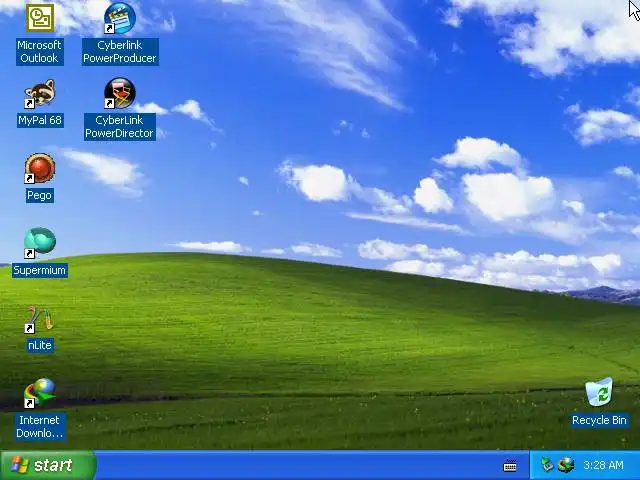
Task: Click the Internet Download Manager tray icon
Action: (x=566, y=464)
